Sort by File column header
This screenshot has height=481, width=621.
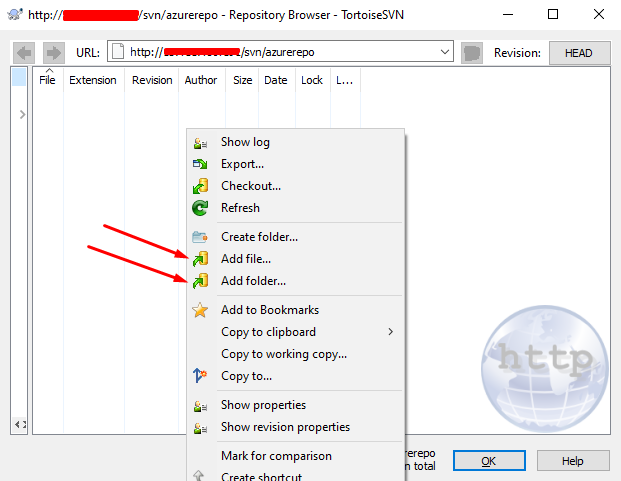point(48,80)
